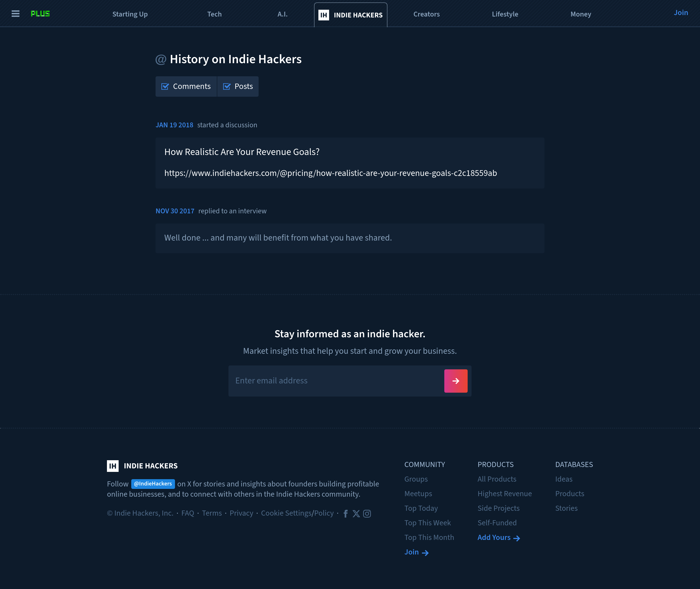Open the JAN 19 2018 date link

[174, 125]
